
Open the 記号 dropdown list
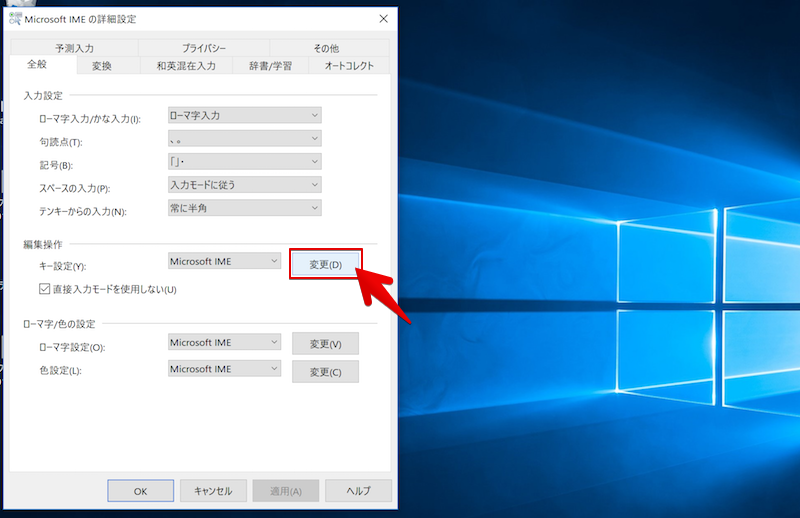(245, 162)
